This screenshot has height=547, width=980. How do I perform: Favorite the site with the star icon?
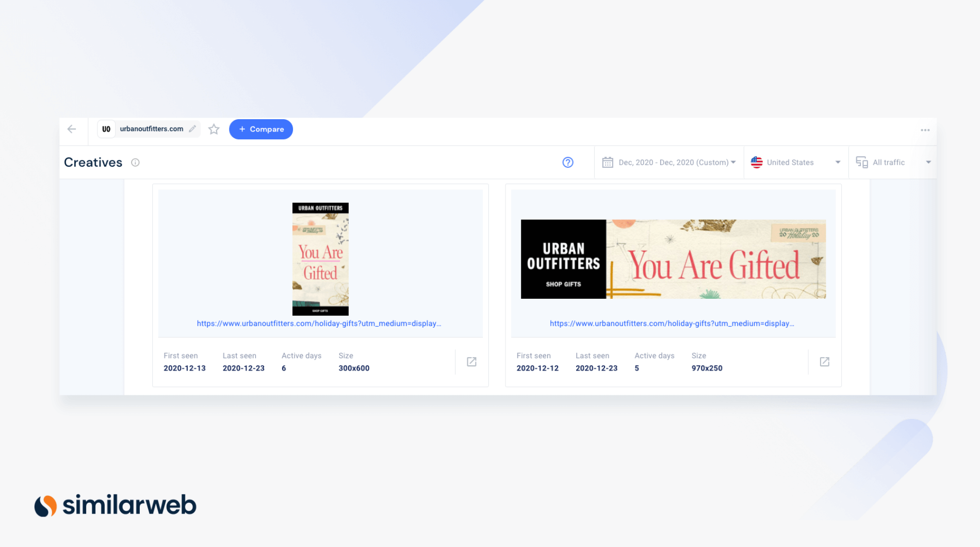214,129
